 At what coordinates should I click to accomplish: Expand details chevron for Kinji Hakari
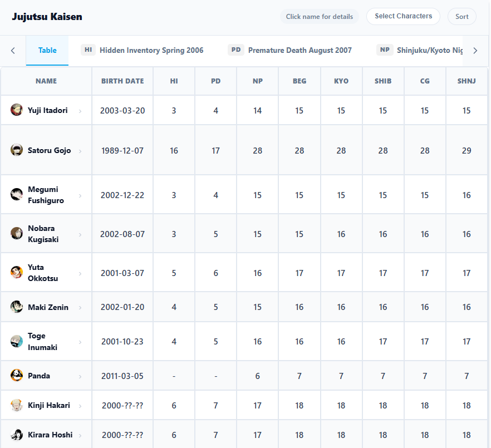[x=80, y=406]
